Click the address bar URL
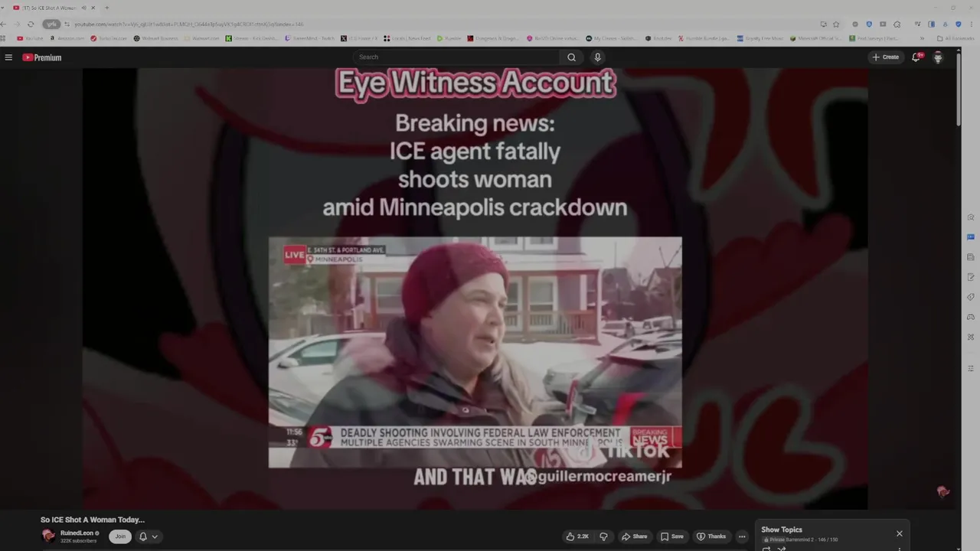The height and width of the screenshot is (551, 980). (188, 24)
